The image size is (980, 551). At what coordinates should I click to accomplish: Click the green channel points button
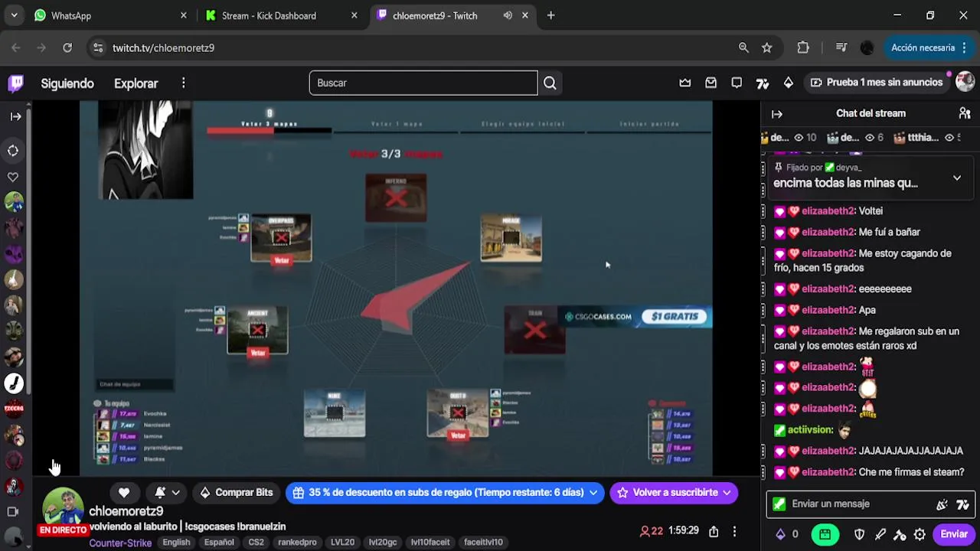[825, 534]
